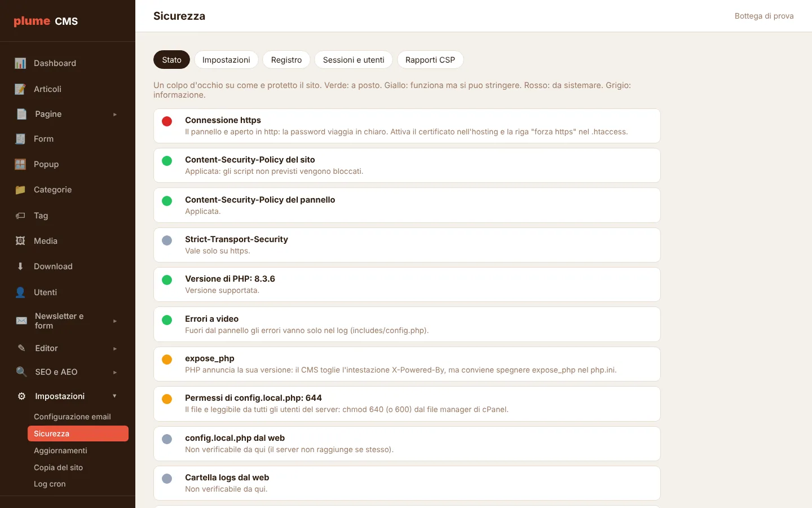Screen dimensions: 812x508
Task: Click the Download arrow icon
Action: pyautogui.click(x=20, y=266)
